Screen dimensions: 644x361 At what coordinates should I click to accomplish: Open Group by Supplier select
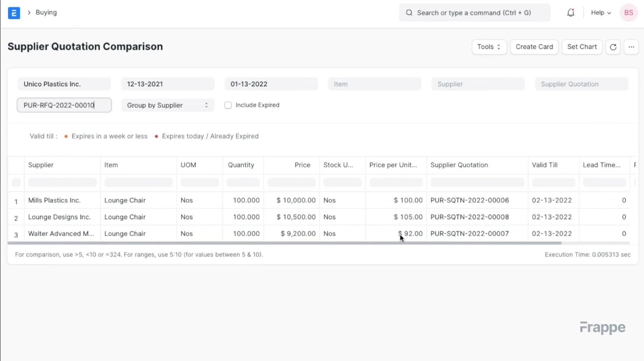pyautogui.click(x=168, y=105)
